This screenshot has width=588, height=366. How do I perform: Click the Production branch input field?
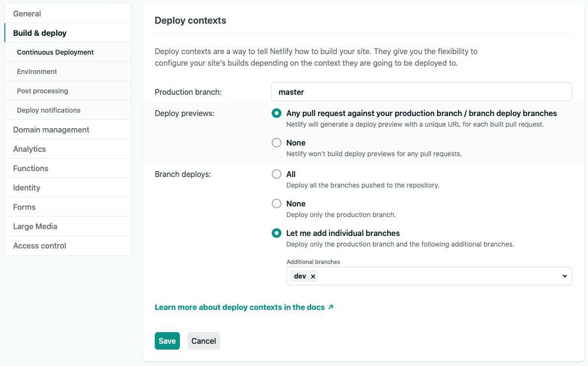pos(421,92)
